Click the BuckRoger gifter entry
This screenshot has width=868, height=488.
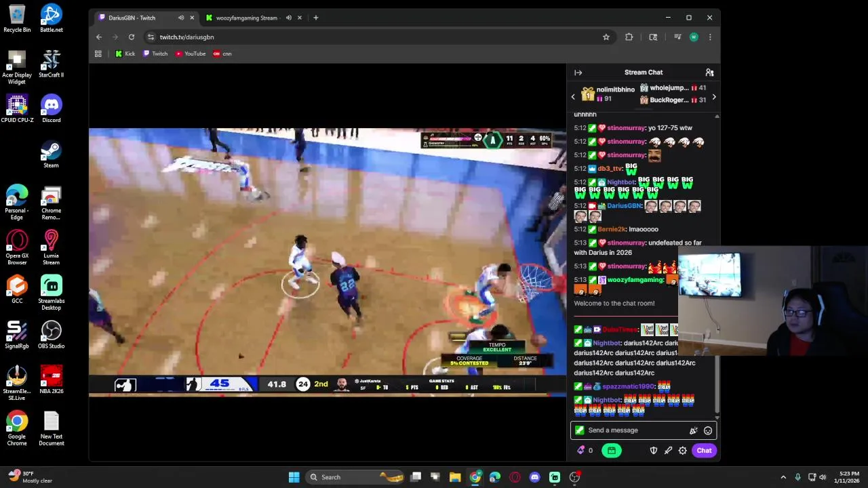click(673, 100)
